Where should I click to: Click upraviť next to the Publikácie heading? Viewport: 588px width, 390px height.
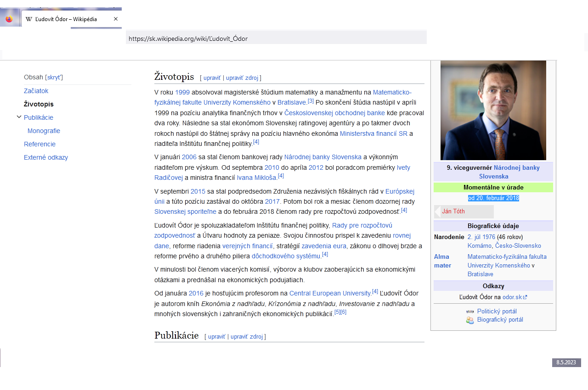(217, 337)
